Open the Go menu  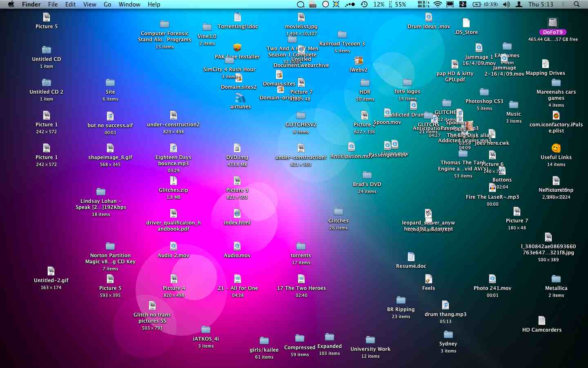107,4
